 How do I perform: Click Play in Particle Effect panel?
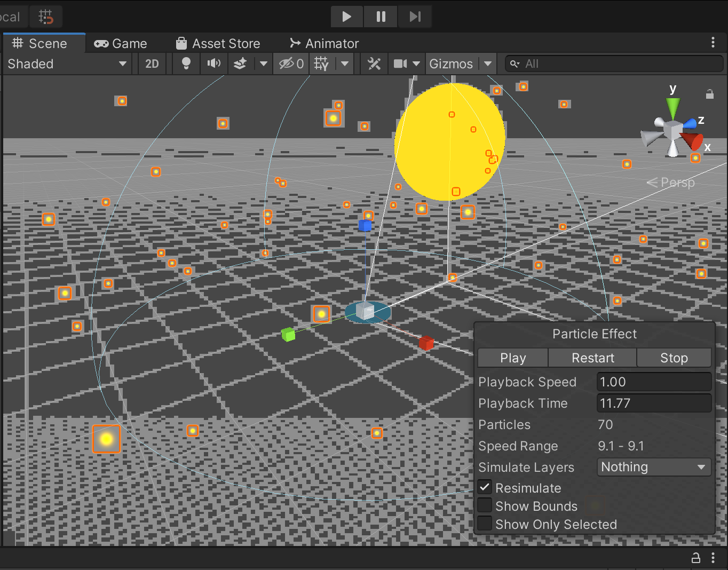pyautogui.click(x=513, y=358)
